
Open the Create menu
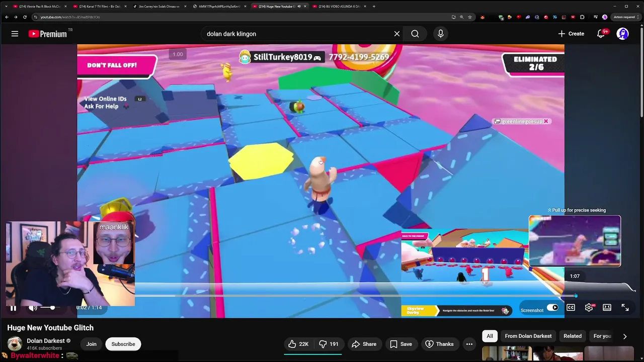pyautogui.click(x=571, y=34)
